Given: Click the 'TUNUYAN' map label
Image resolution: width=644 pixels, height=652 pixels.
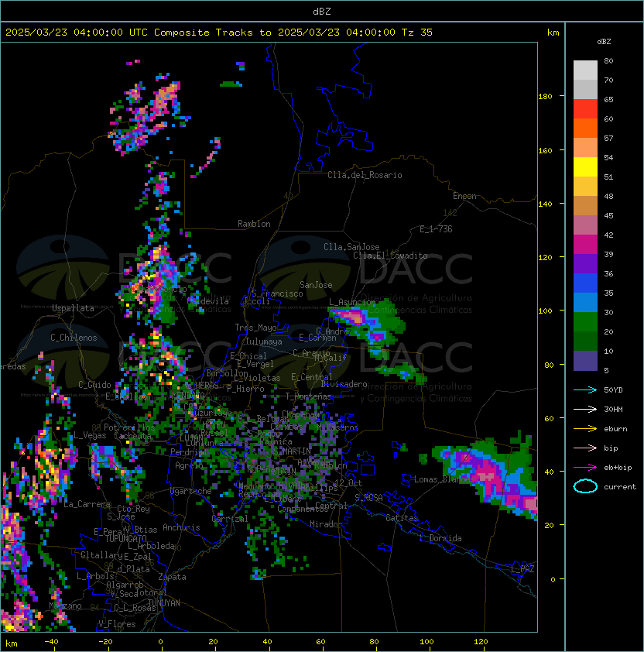Looking at the screenshot, I should click(164, 603).
